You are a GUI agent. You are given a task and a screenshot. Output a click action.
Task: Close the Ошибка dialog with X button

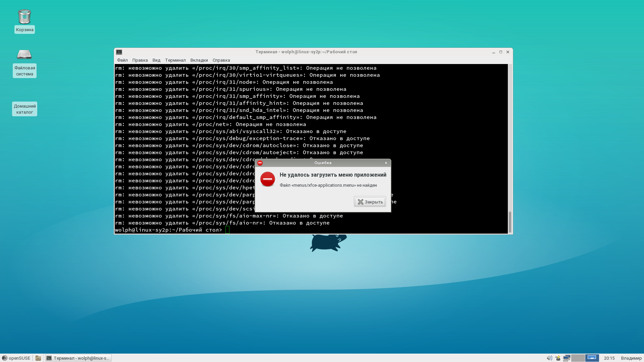click(386, 163)
